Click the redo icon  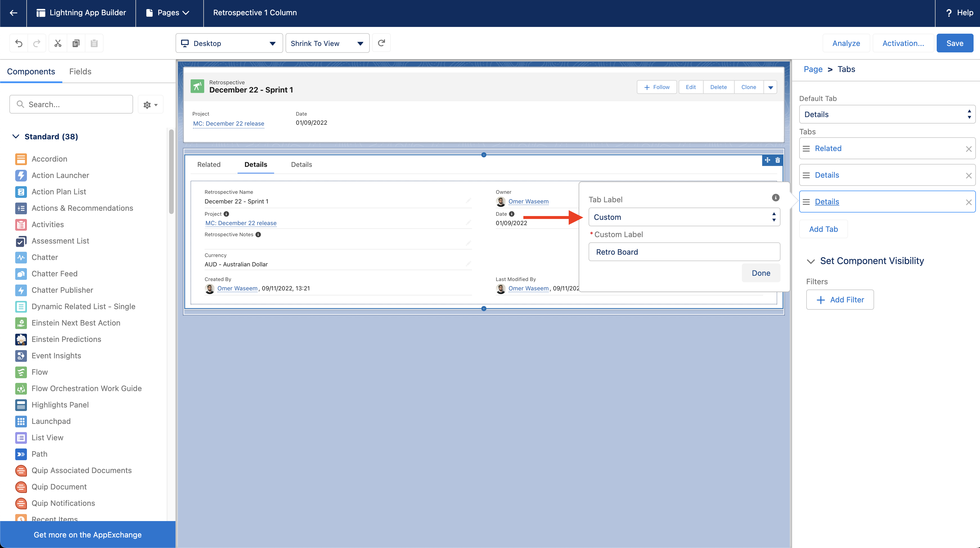[x=37, y=43]
